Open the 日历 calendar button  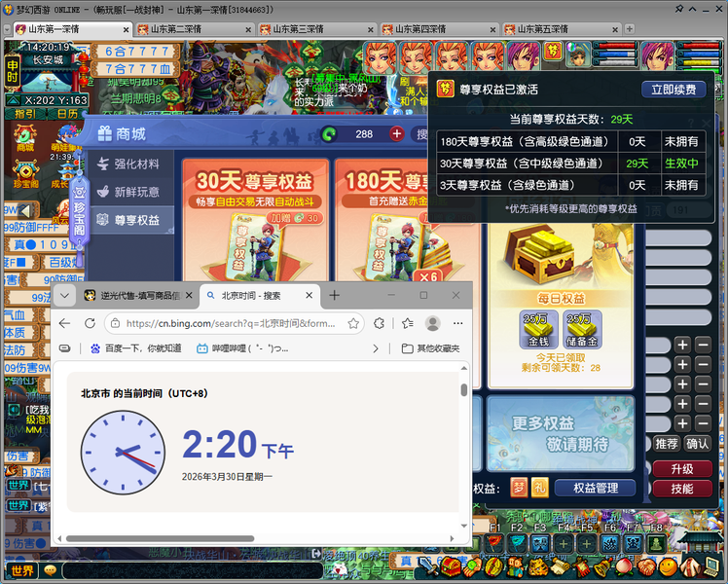tap(66, 114)
